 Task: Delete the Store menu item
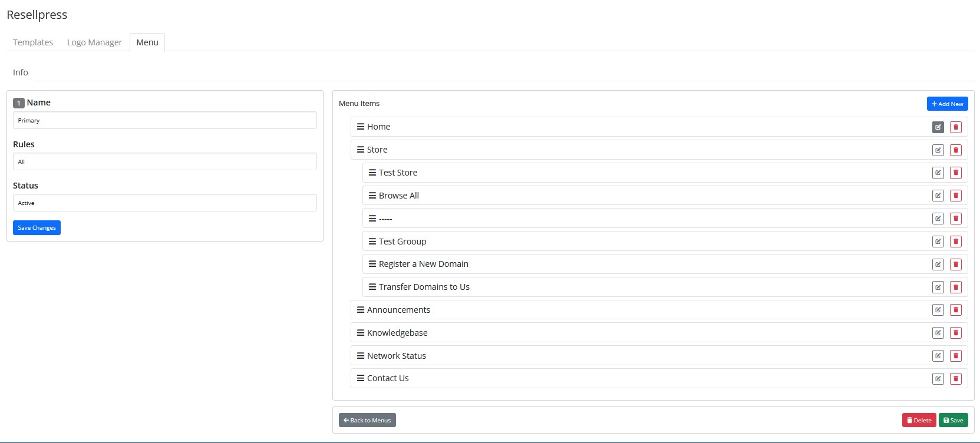tap(955, 150)
